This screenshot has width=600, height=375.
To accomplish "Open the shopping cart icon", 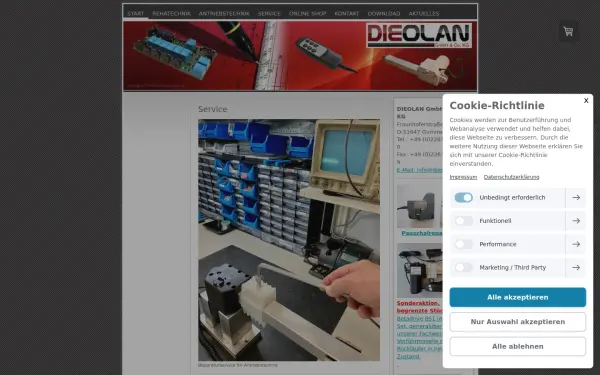I will [x=568, y=31].
